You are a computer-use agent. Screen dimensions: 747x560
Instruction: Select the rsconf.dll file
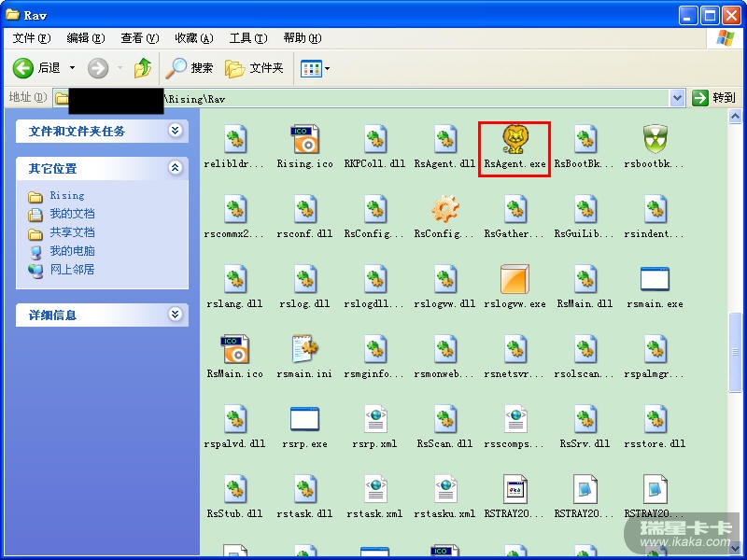(x=305, y=217)
